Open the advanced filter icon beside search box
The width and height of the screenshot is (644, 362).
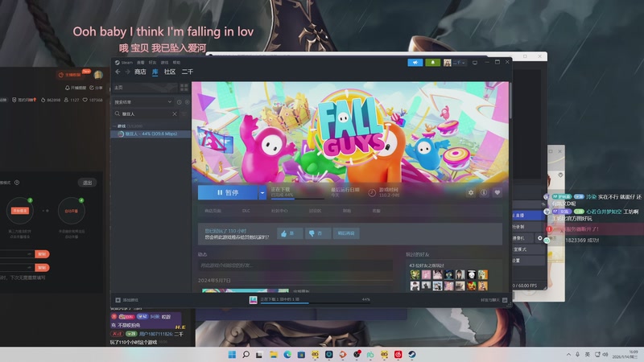pos(184,113)
